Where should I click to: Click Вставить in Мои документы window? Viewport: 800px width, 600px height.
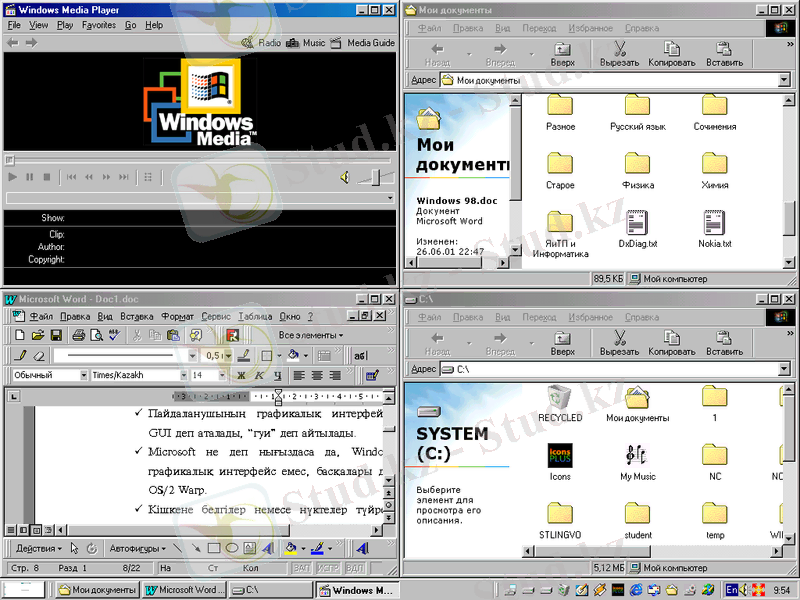tap(724, 54)
